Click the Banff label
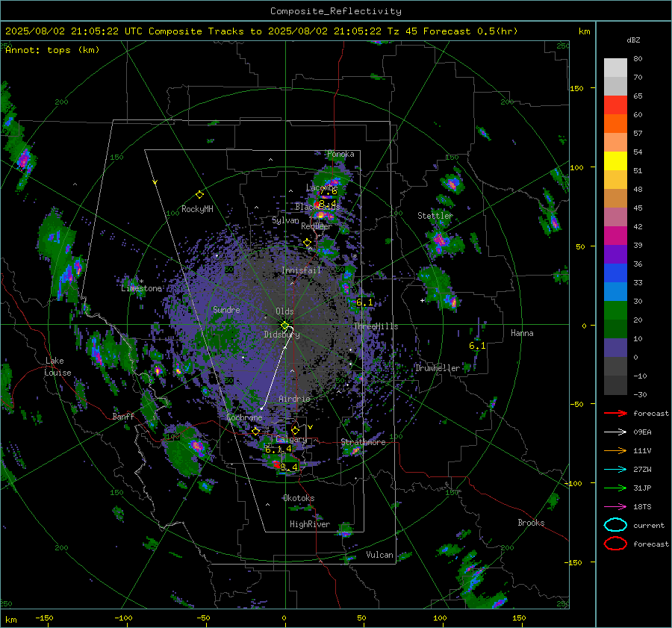The width and height of the screenshot is (672, 628). 123,416
